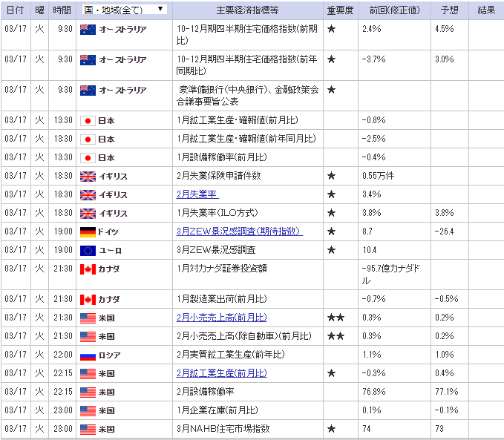Select the 10.4 previous value in ユーロ row
The height and width of the screenshot is (440, 504).
point(370,250)
